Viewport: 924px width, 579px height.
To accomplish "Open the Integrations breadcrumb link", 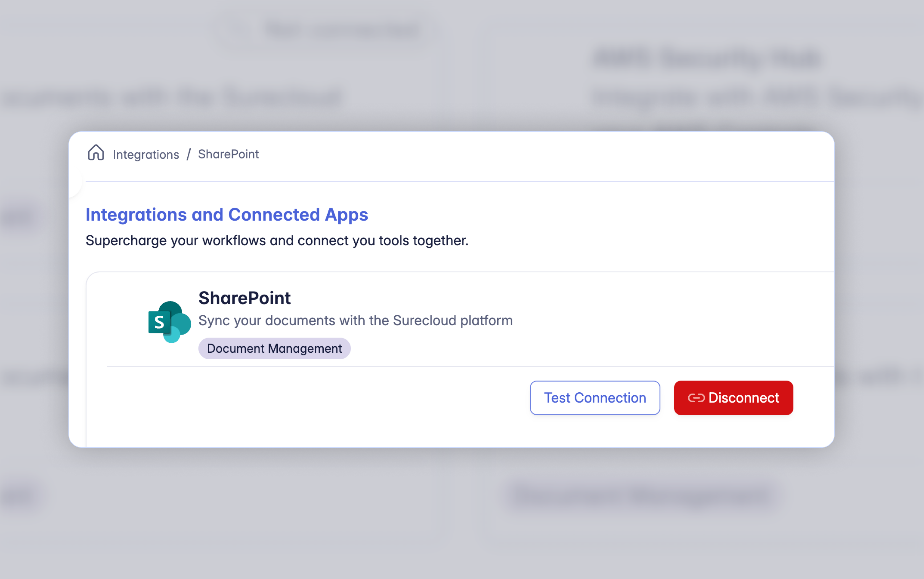I will click(146, 154).
